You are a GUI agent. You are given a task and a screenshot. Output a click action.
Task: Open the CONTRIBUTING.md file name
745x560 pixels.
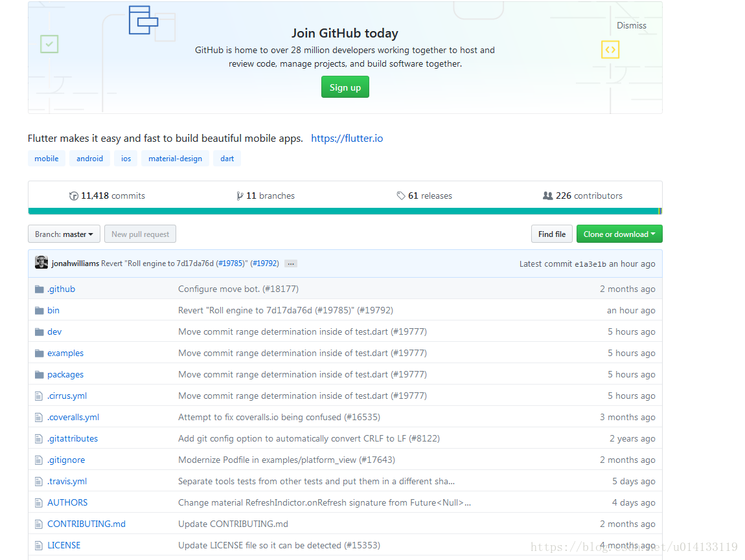(86, 524)
